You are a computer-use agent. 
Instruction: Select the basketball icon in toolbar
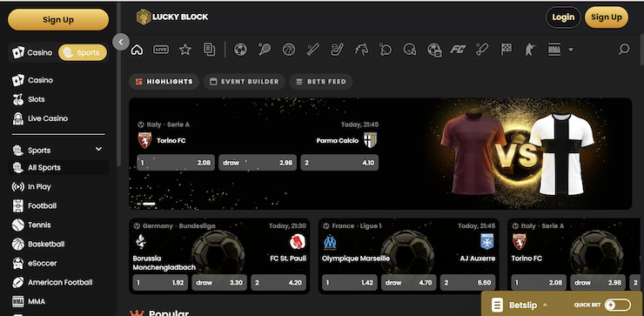tap(289, 50)
